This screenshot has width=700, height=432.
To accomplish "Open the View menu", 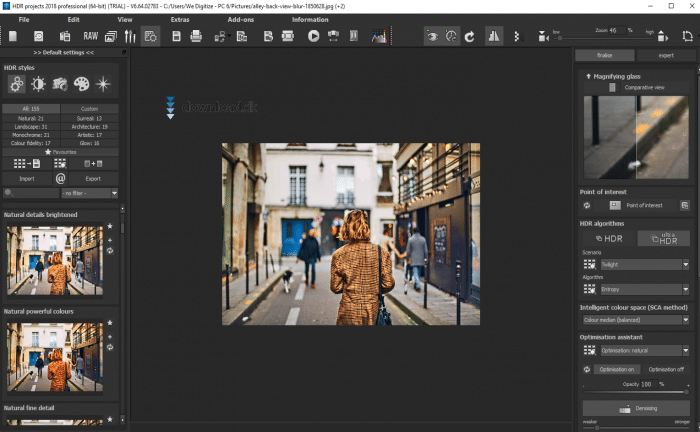I will point(125,20).
